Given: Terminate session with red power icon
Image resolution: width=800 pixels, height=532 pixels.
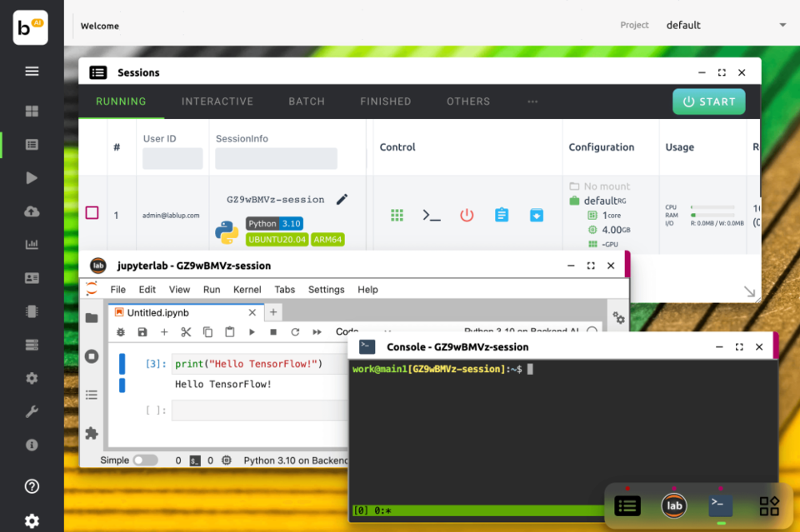Looking at the screenshot, I should (x=467, y=215).
